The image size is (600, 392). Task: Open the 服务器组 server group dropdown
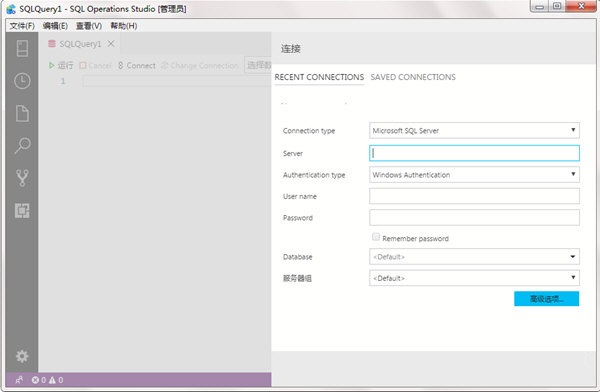point(474,278)
